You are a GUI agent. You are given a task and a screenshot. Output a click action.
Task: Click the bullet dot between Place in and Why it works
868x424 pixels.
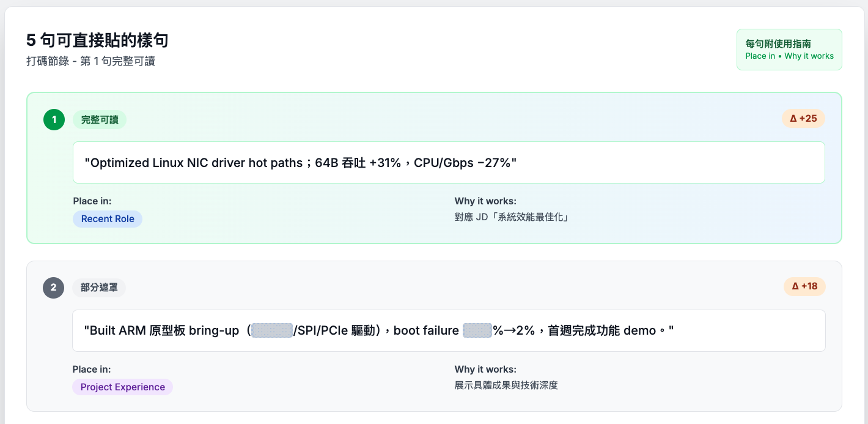click(781, 56)
